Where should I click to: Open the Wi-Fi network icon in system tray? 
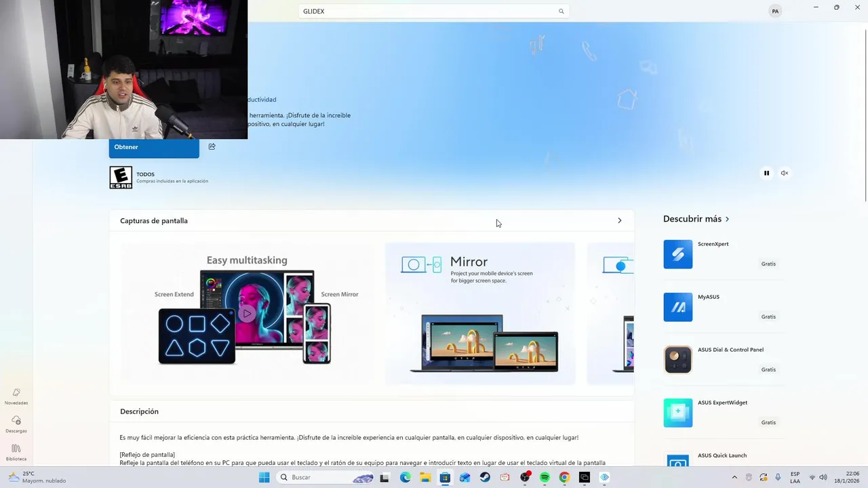812,477
